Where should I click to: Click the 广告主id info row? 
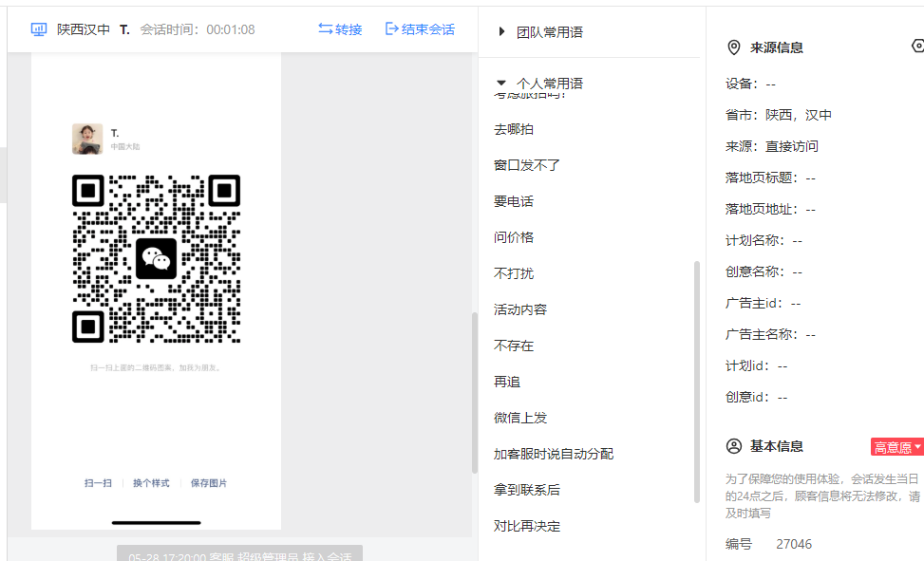[764, 303]
